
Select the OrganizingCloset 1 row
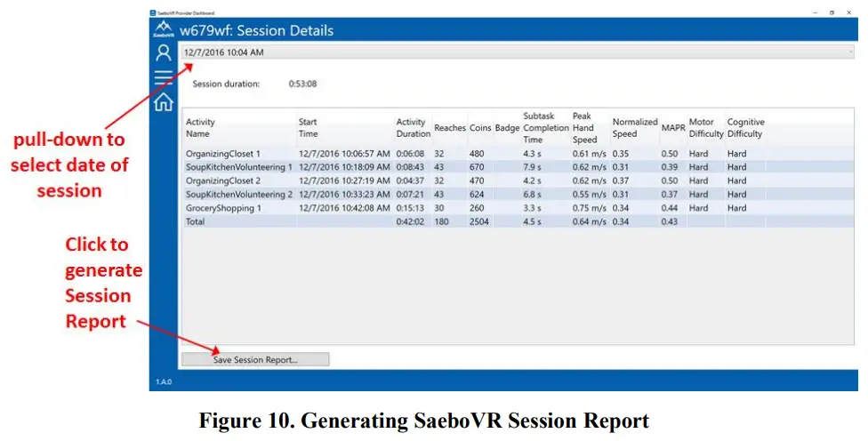click(518, 154)
